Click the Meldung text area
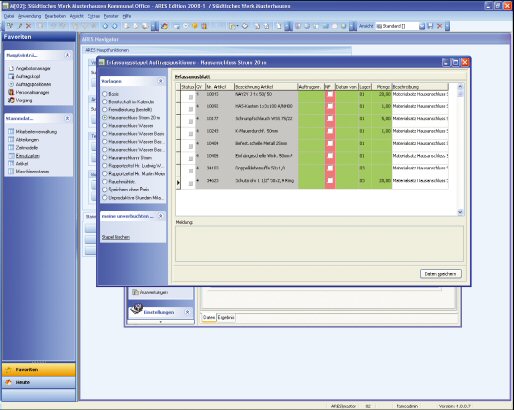The height and width of the screenshot is (410, 514). click(319, 244)
